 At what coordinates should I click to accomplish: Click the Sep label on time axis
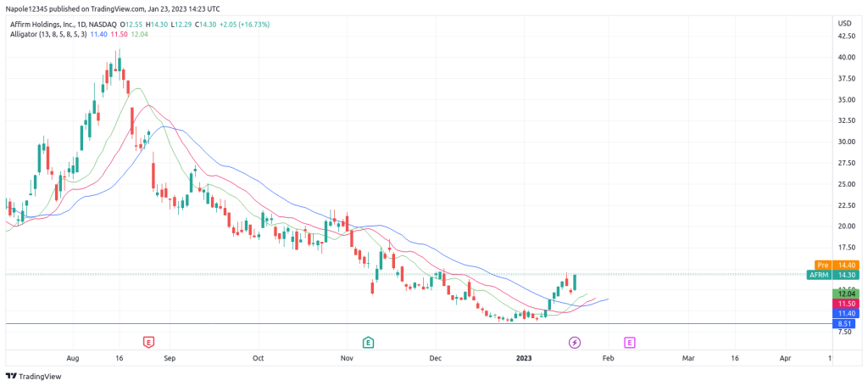coord(170,358)
